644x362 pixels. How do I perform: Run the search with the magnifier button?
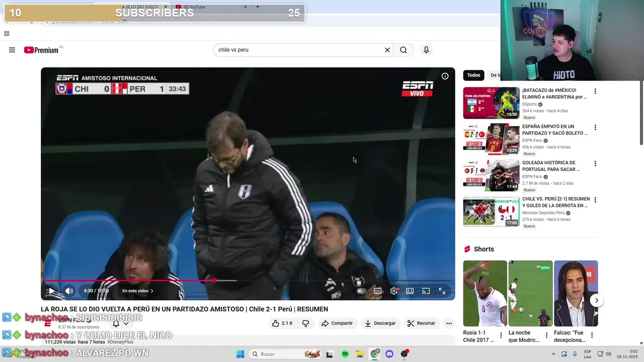[x=404, y=50]
